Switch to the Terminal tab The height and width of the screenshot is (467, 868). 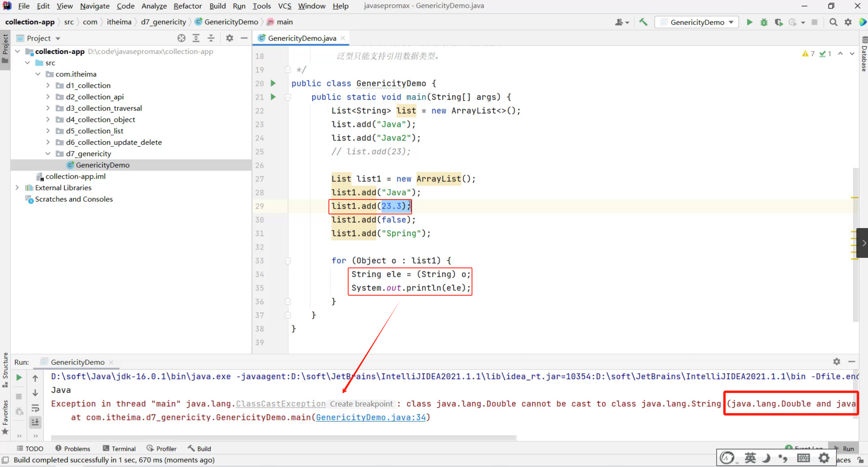119,448
